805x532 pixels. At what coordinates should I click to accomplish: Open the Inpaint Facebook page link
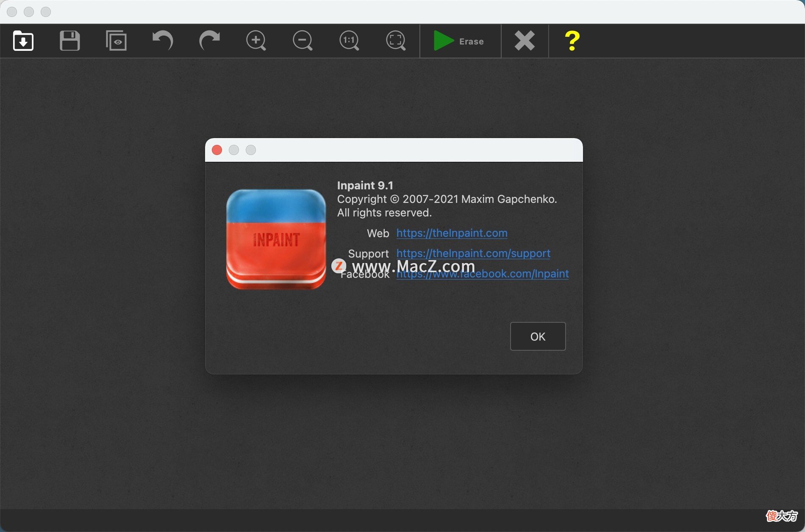483,274
